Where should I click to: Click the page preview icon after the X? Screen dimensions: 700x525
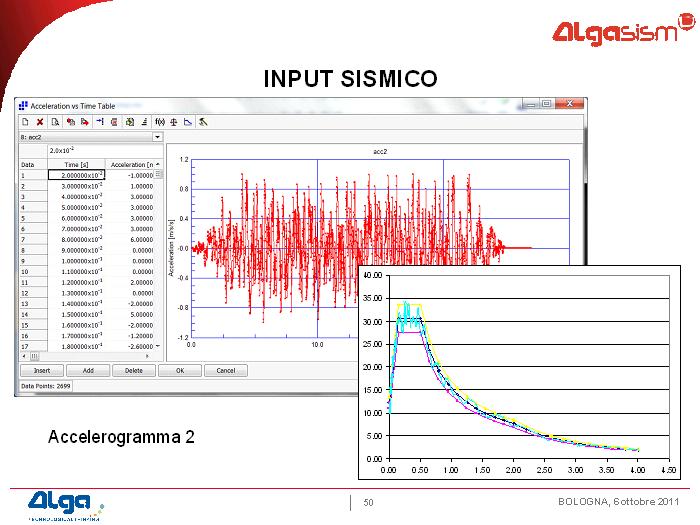(55, 122)
